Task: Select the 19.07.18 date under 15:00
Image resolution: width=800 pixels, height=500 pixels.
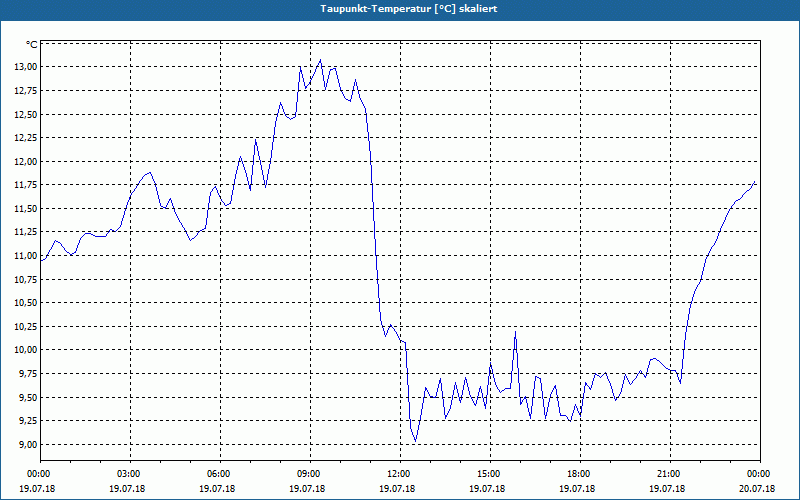Action: (487, 488)
